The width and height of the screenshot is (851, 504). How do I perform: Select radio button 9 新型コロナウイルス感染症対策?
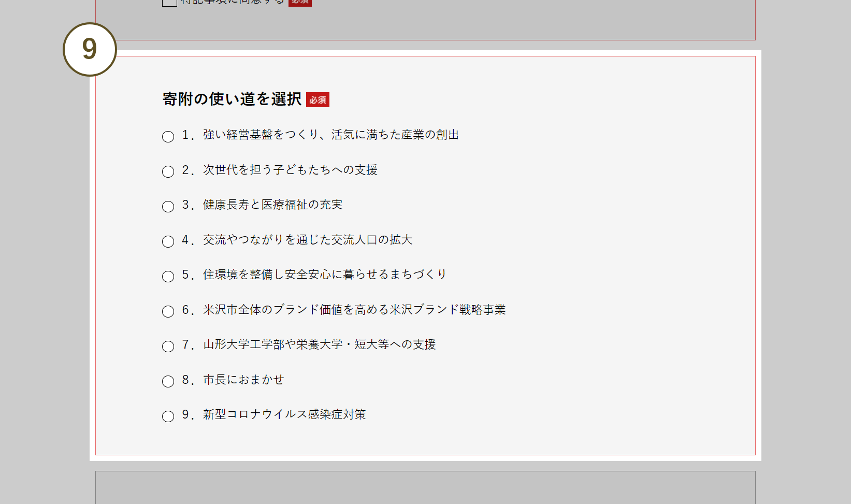168,416
